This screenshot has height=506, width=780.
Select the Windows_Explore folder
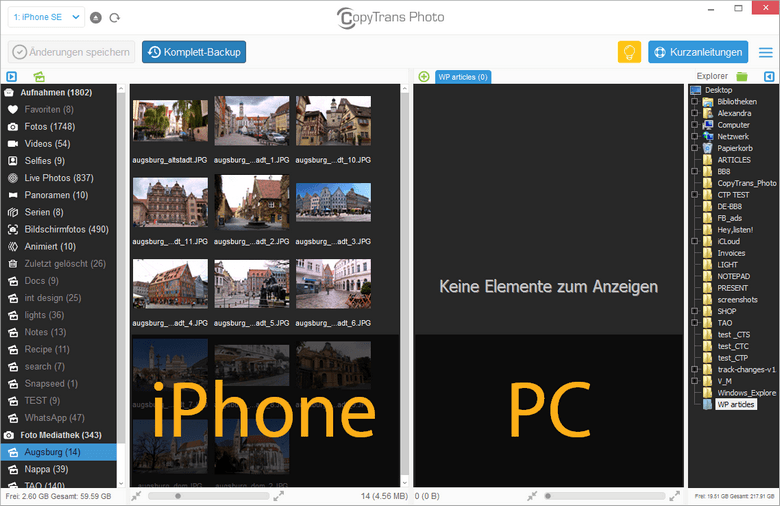tap(747, 393)
